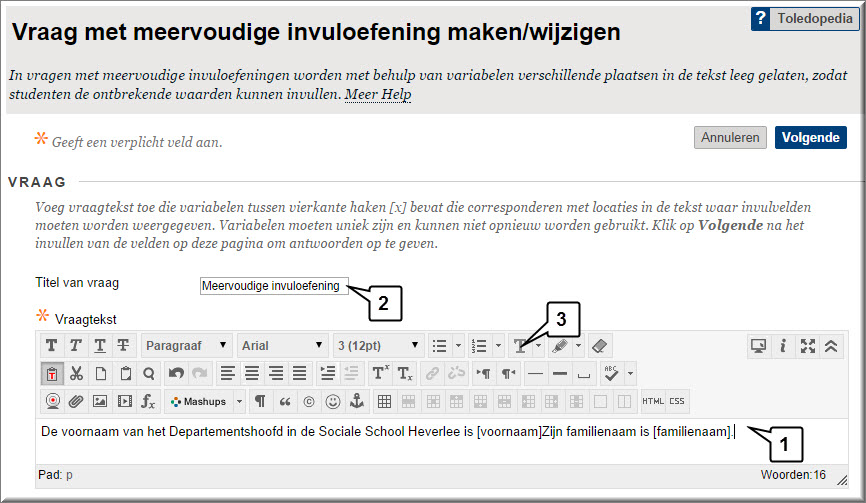Open the Arial font dropdown
This screenshot has width=866, height=503.
click(x=283, y=346)
